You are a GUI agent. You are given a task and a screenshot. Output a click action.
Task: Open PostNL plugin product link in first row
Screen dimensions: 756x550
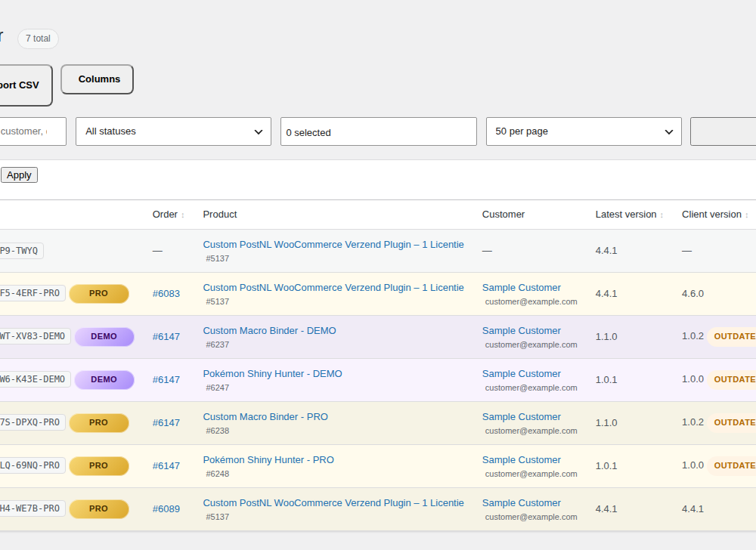pyautogui.click(x=333, y=245)
